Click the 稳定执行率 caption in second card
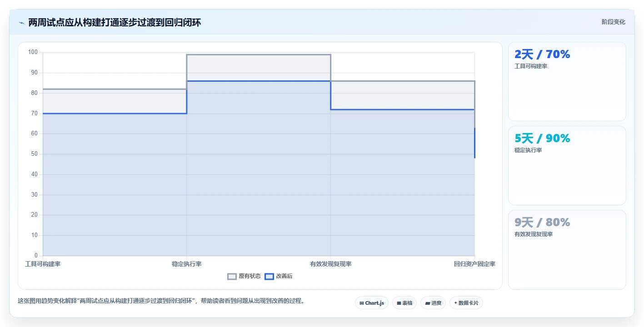Screen dimensions: 644x327 tap(528, 150)
